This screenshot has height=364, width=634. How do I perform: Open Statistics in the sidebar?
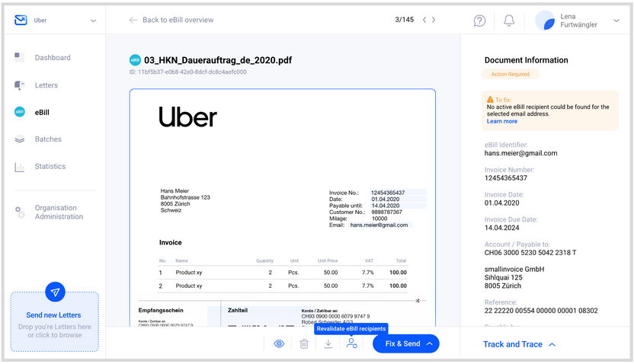tap(50, 166)
